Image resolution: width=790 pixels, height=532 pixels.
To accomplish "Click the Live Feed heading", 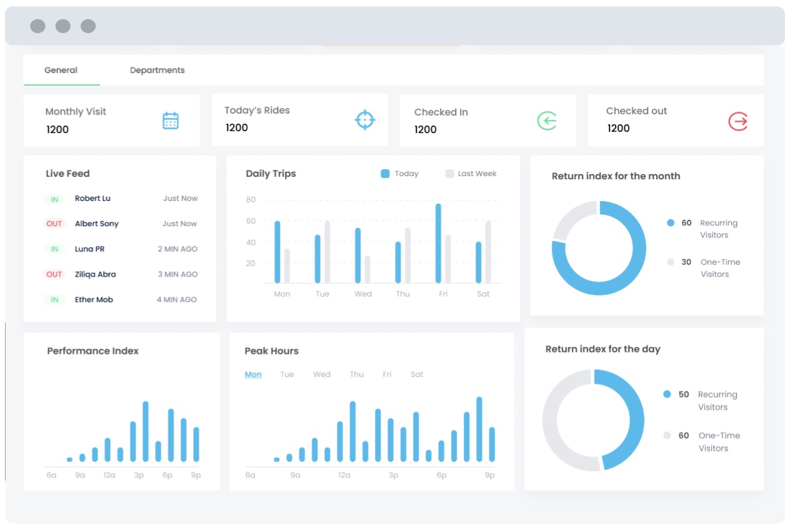I will (67, 174).
